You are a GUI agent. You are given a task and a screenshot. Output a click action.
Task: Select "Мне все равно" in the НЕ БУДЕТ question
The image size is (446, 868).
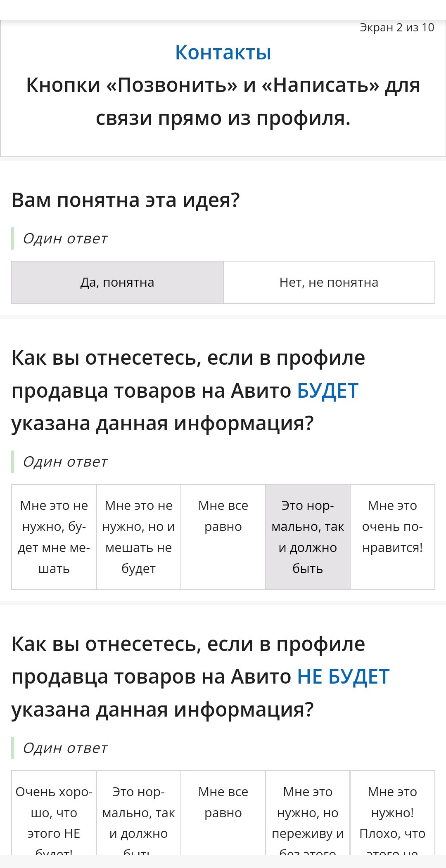point(223,813)
